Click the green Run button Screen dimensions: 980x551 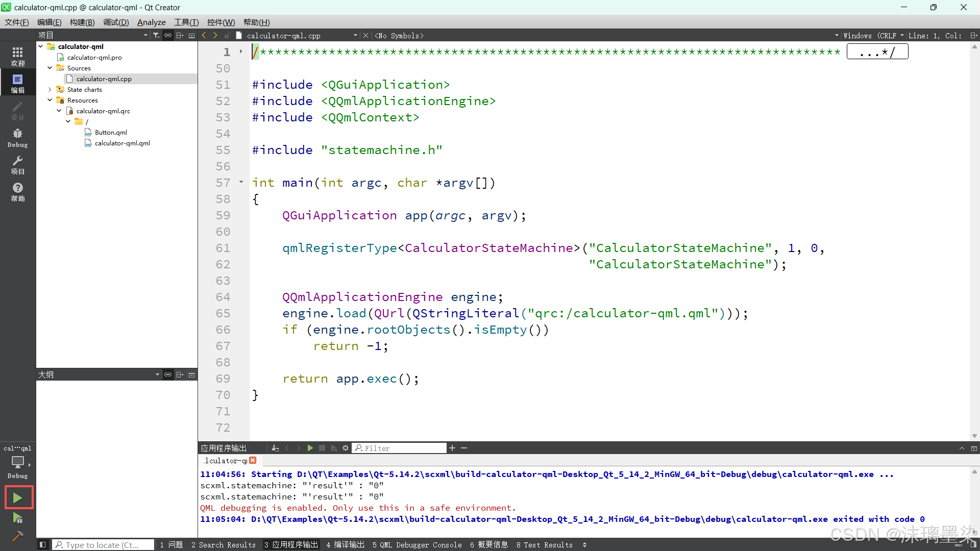click(18, 497)
